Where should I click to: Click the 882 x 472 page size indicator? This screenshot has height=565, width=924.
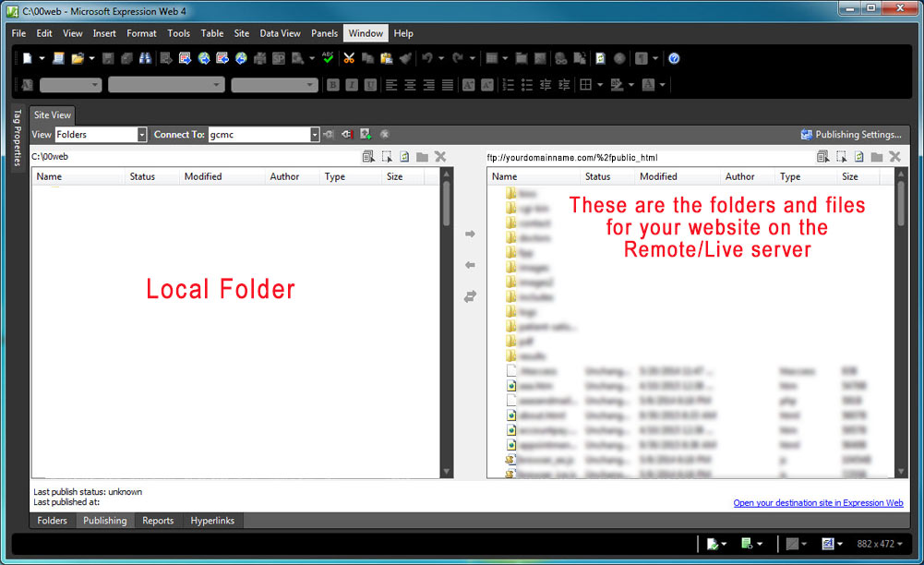(x=879, y=544)
